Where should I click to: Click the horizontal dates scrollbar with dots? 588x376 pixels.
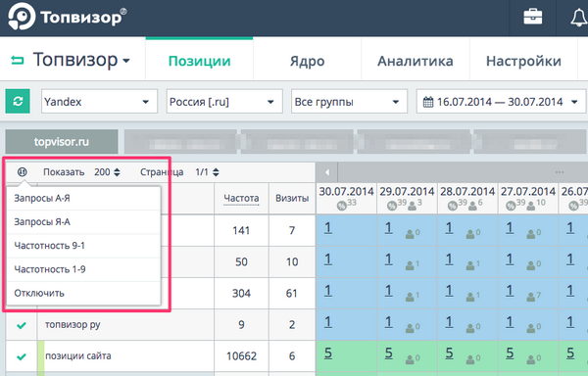(464, 172)
